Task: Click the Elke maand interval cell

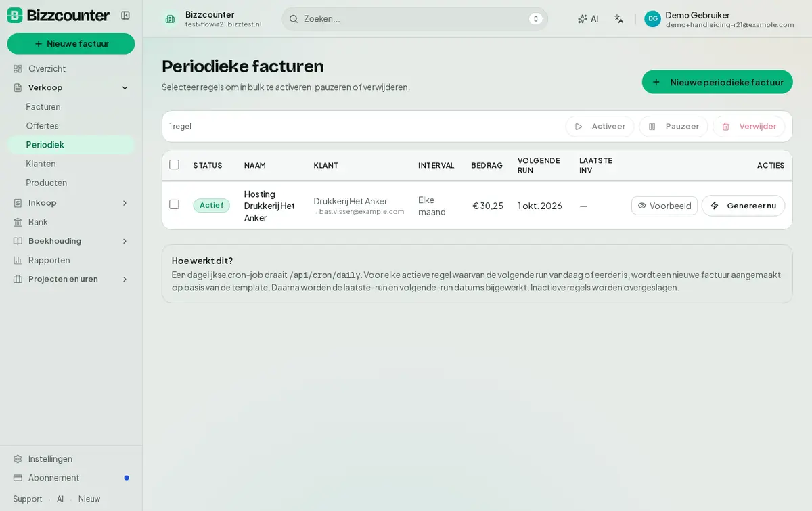Action: pyautogui.click(x=432, y=206)
